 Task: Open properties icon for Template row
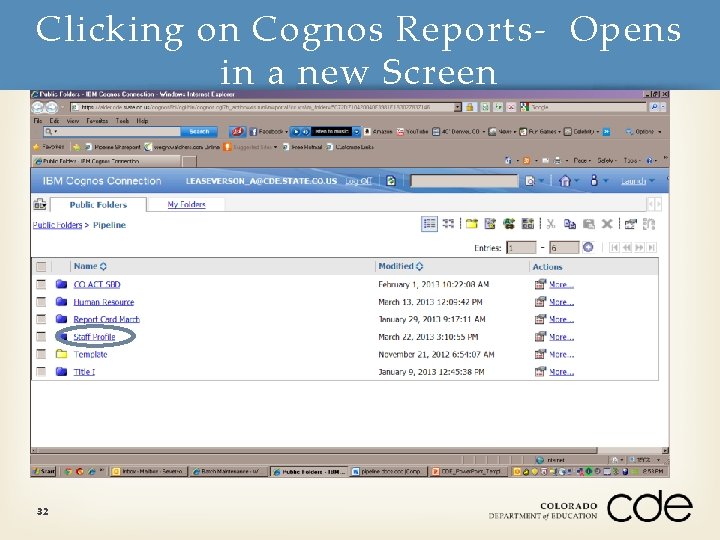[x=540, y=354]
